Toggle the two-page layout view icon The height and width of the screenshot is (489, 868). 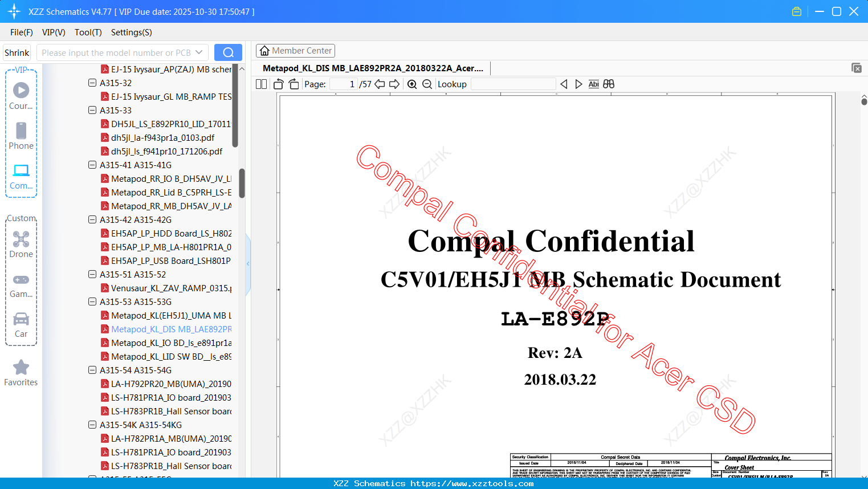tap(262, 84)
